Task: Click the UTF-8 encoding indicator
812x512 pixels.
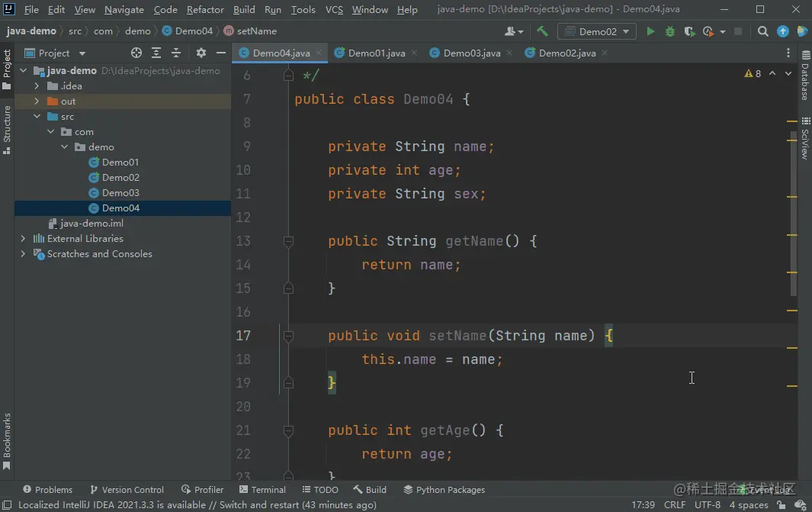Action: pyautogui.click(x=707, y=504)
